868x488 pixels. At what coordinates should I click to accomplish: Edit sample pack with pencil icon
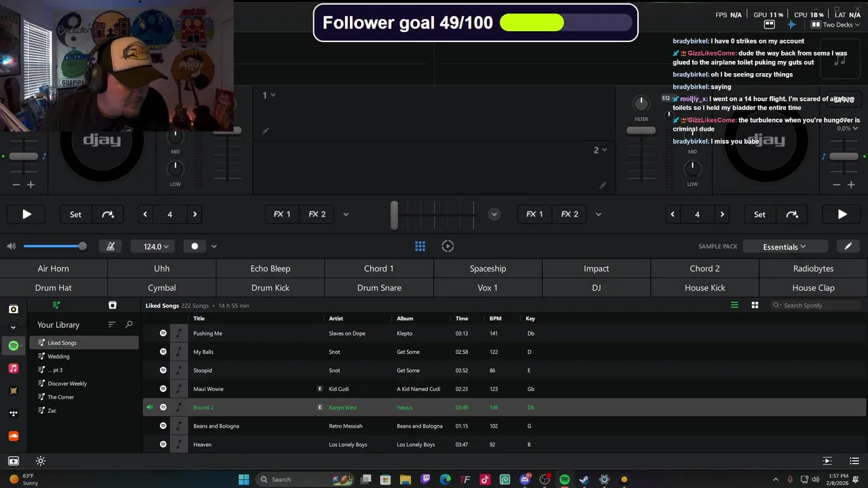pyautogui.click(x=848, y=247)
